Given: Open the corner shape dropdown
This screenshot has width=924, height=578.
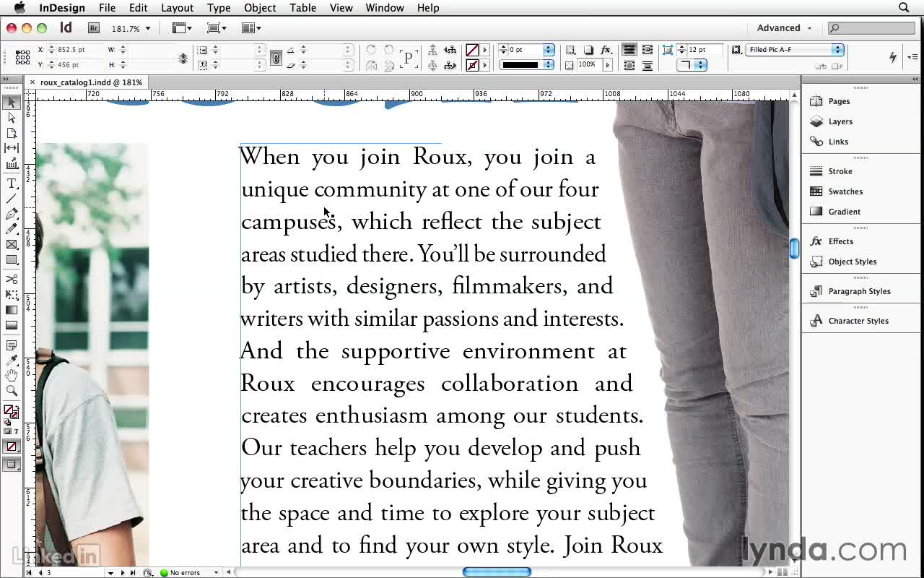Looking at the screenshot, I should (x=692, y=65).
